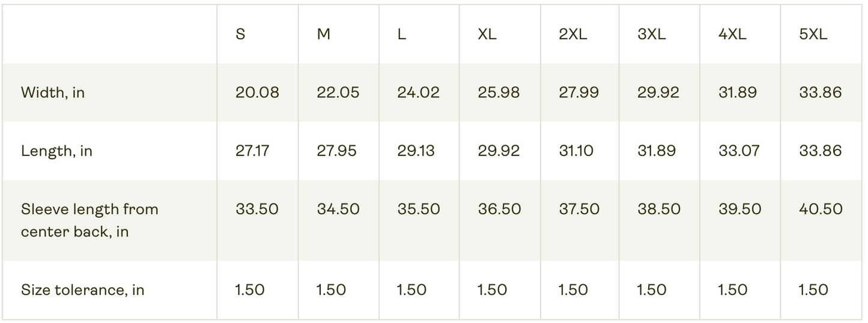Viewport: 868px width, 323px height.
Task: Click length value 31.10 for 2XL
Action: pyautogui.click(x=576, y=151)
